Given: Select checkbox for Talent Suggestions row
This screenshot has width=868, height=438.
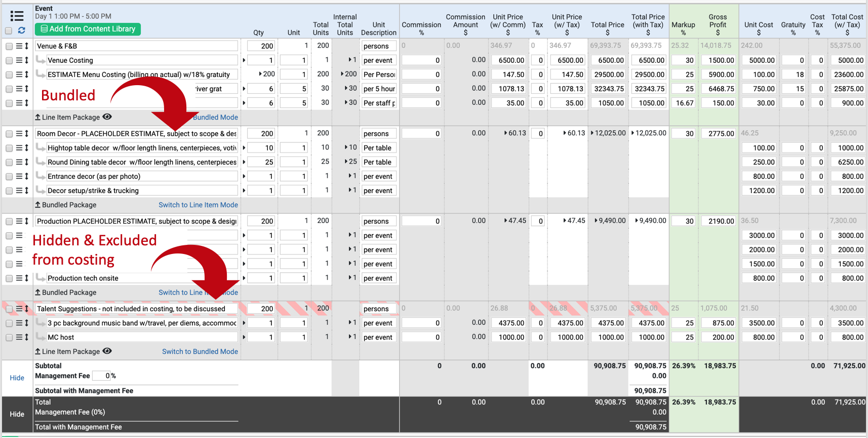Looking at the screenshot, I should pyautogui.click(x=9, y=309).
